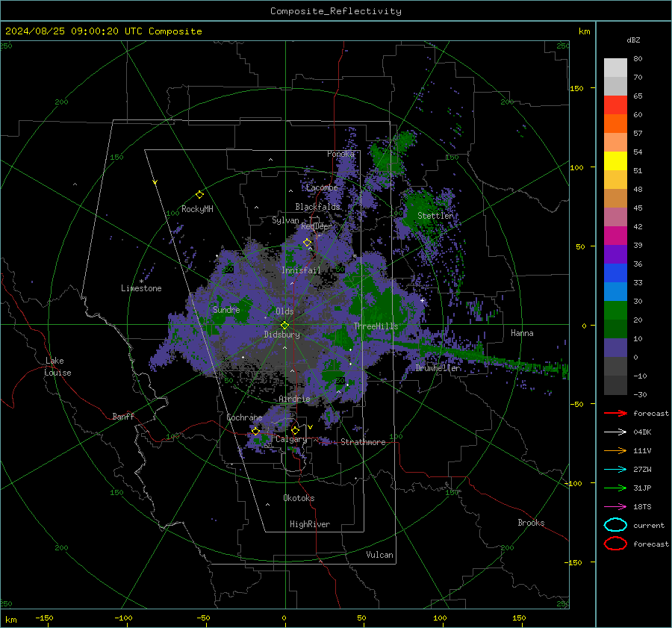Pick the bright yellow 54 dBZ swatch
The height and width of the screenshot is (628, 672).
pos(615,161)
